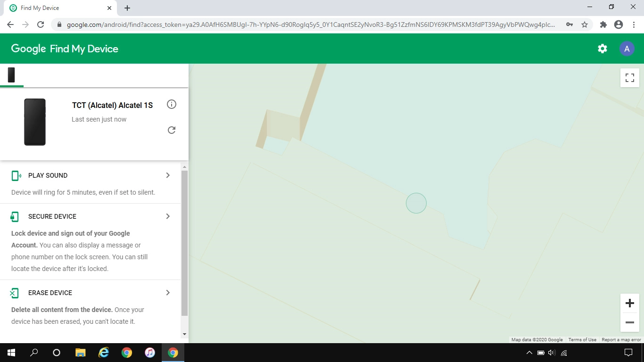Open Find My Device settings gear
The height and width of the screenshot is (362, 644).
click(x=602, y=49)
